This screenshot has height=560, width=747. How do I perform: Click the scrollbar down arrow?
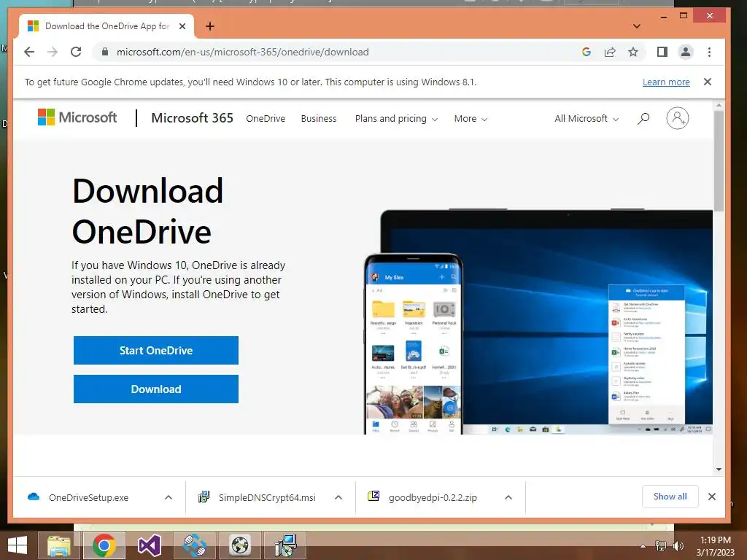(x=719, y=470)
